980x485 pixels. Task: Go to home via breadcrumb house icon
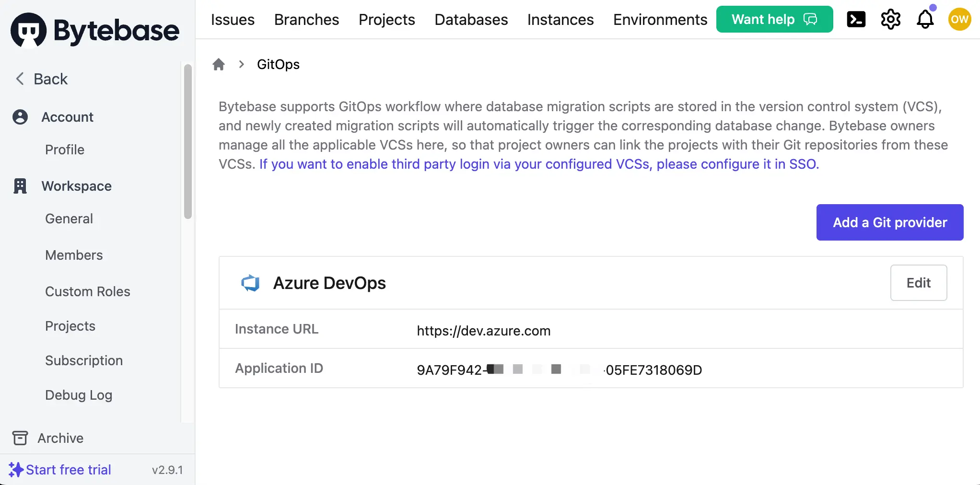pyautogui.click(x=219, y=64)
